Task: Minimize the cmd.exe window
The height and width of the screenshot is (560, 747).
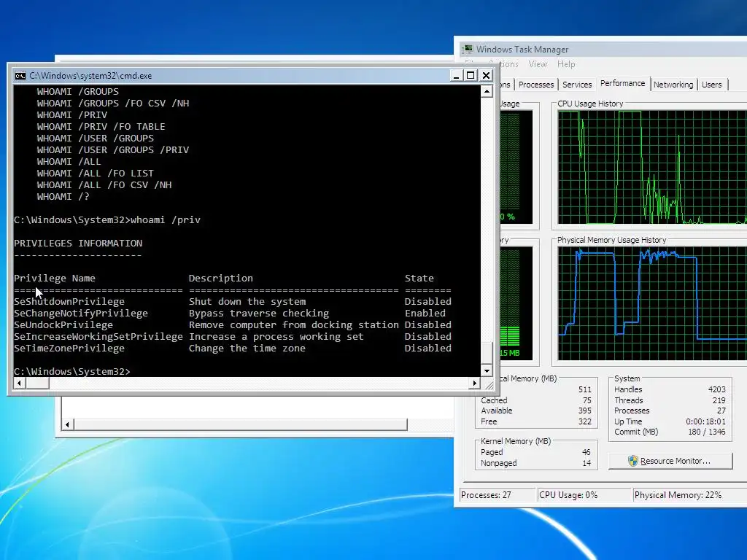Action: (456, 75)
